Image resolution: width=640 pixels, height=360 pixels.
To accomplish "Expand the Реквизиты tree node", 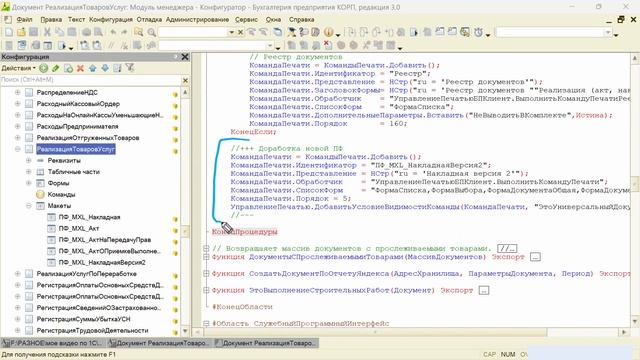I will (29, 160).
